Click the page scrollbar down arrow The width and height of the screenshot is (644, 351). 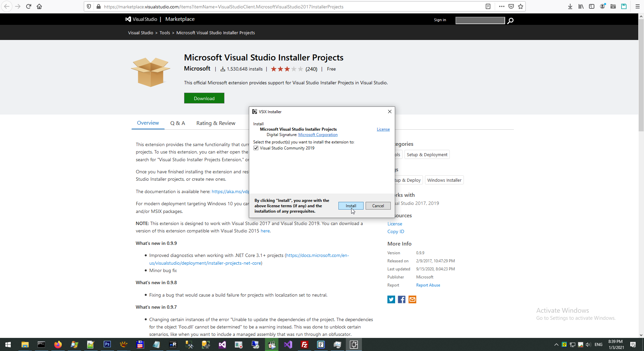pyautogui.click(x=641, y=335)
